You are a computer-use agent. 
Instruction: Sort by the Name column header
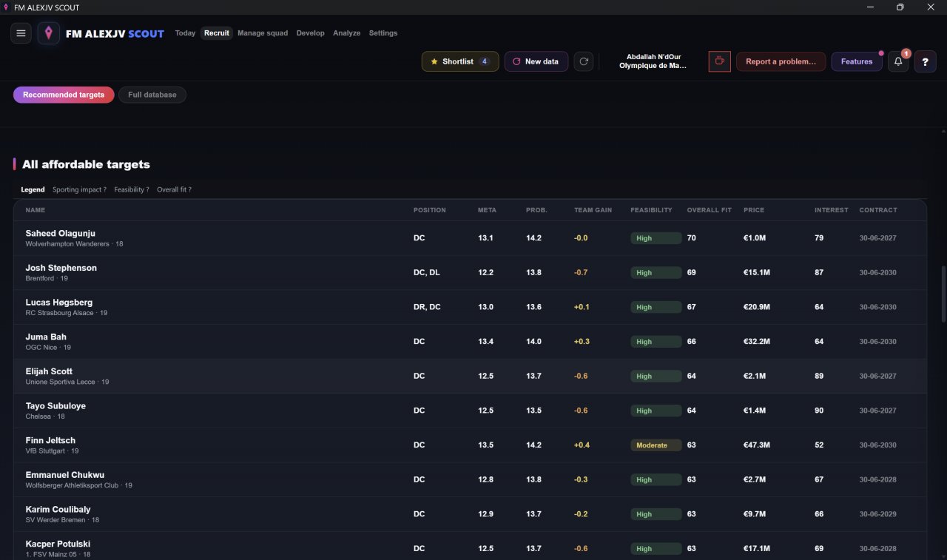pyautogui.click(x=36, y=210)
